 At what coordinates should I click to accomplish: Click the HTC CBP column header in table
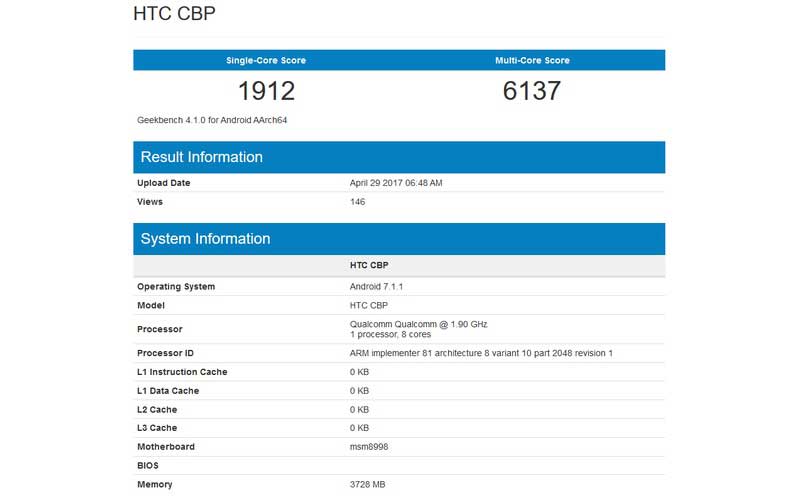pyautogui.click(x=372, y=266)
